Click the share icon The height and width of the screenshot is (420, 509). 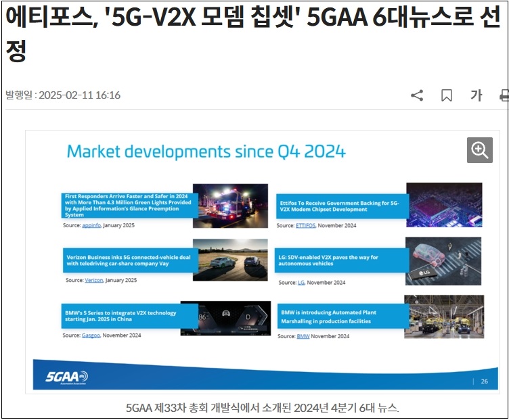click(x=417, y=95)
